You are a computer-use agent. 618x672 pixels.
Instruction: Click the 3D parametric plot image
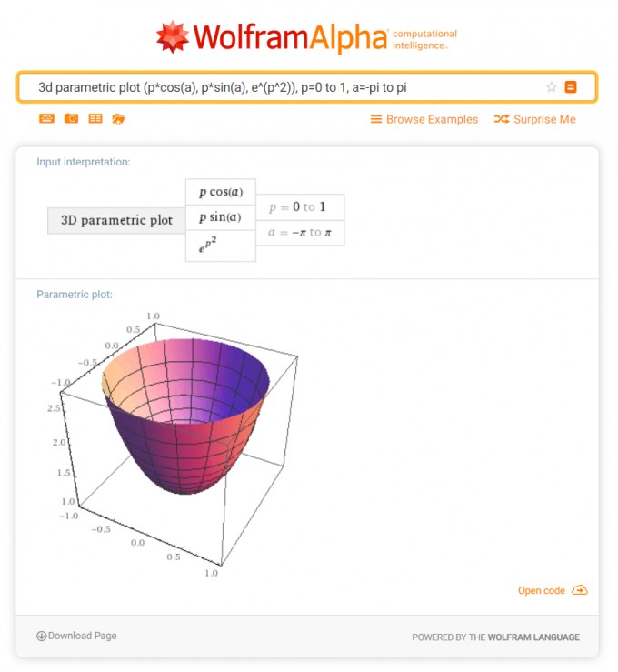click(x=174, y=445)
